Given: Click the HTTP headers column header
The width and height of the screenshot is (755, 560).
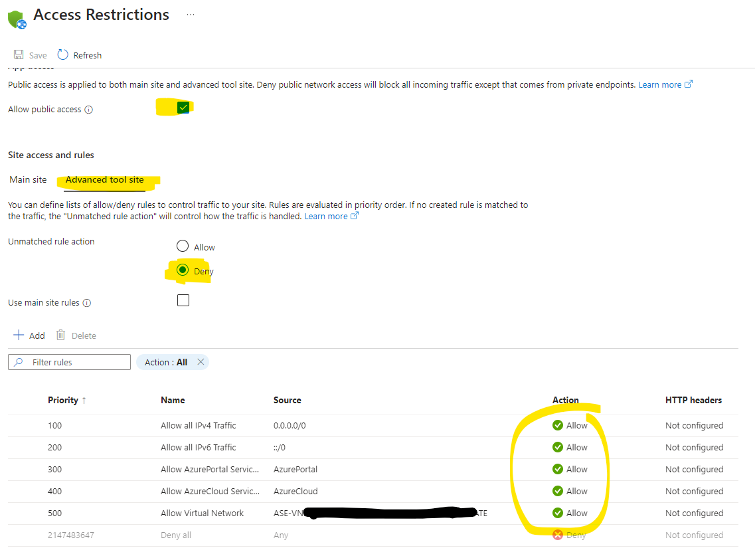Looking at the screenshot, I should tap(693, 400).
